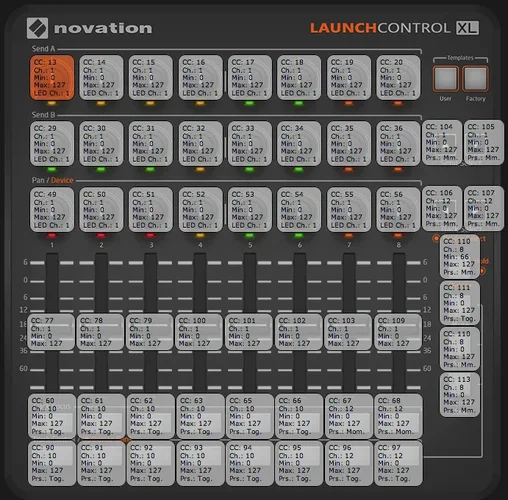Select the track button CC: 63
508x500 pixels.
pyautogui.click(x=200, y=416)
